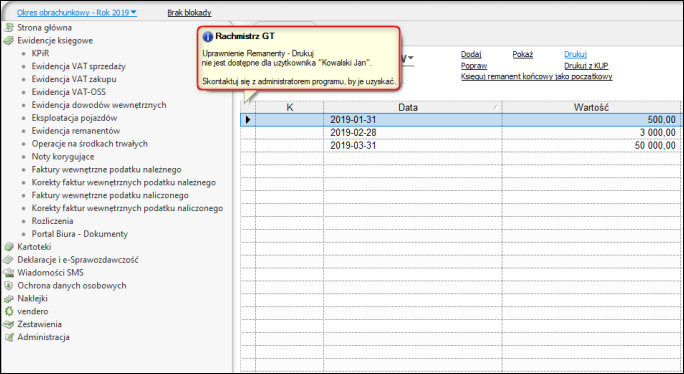This screenshot has width=684, height=374.
Task: Click the Zestawienia module icon
Action: [9, 324]
